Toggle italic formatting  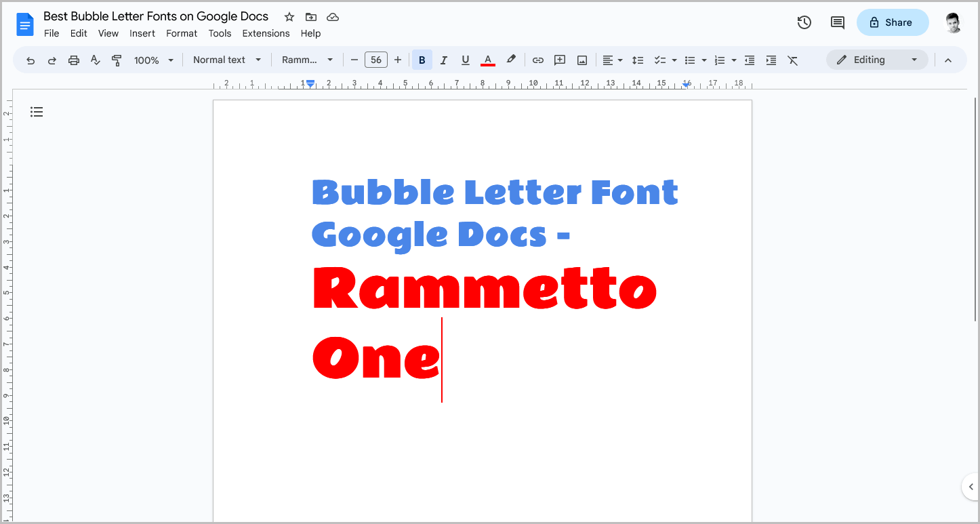click(443, 60)
